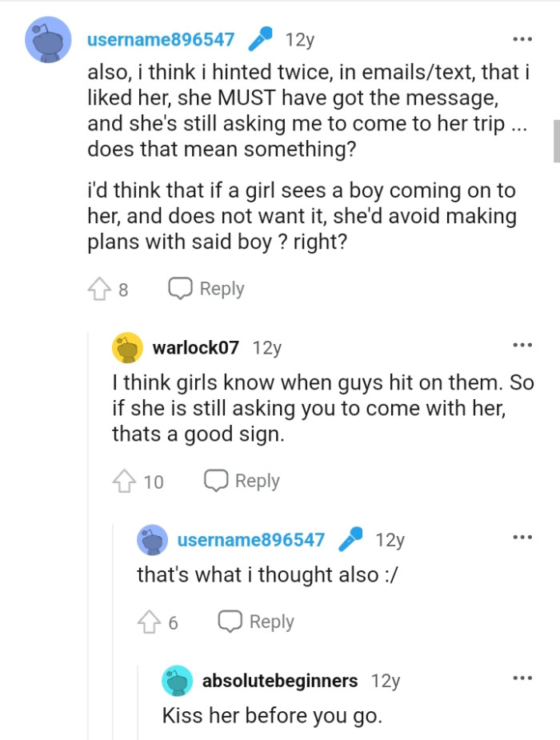
Task: Upvote the top comment showing 8 points
Action: pos(101,287)
